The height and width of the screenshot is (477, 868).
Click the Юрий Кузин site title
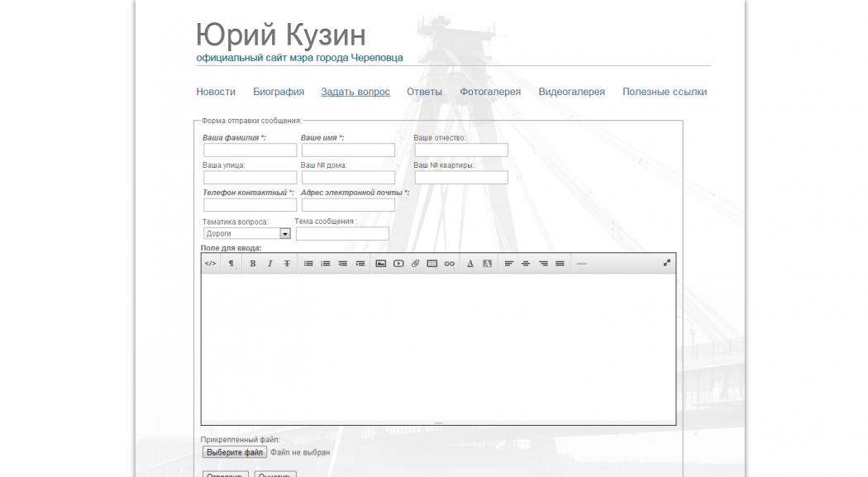(281, 35)
